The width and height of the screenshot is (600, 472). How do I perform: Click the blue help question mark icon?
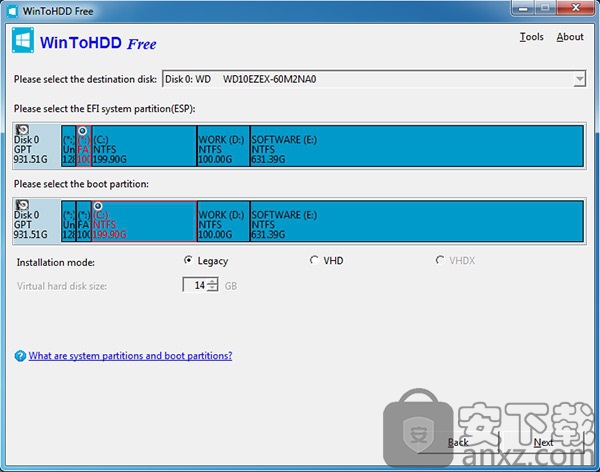tap(20, 356)
